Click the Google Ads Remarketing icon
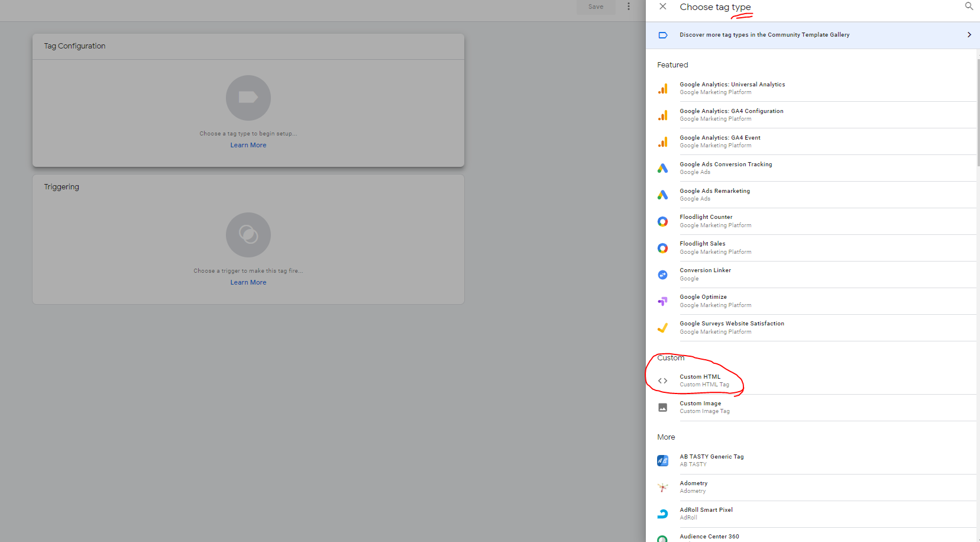Image resolution: width=980 pixels, height=542 pixels. [662, 195]
